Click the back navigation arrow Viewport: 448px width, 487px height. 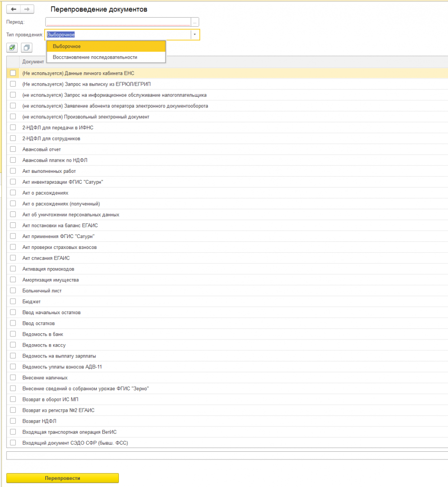(13, 10)
